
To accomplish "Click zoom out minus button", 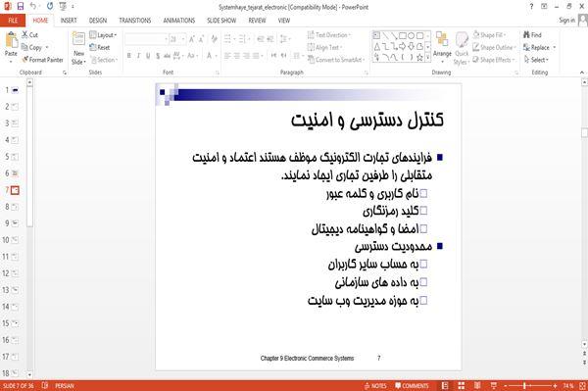I will 506,386.
